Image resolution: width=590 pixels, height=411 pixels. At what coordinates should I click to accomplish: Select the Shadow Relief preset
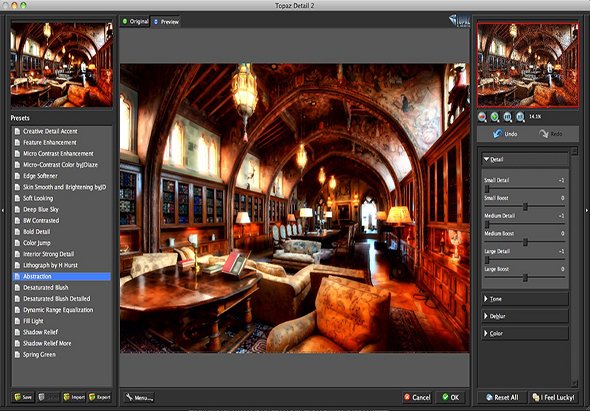(x=62, y=332)
